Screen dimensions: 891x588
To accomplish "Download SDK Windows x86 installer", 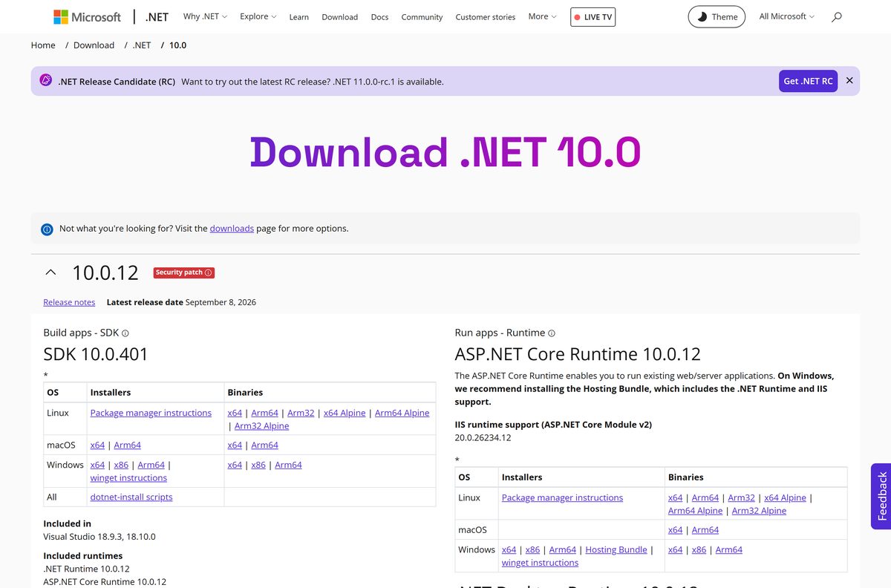I will coord(121,465).
